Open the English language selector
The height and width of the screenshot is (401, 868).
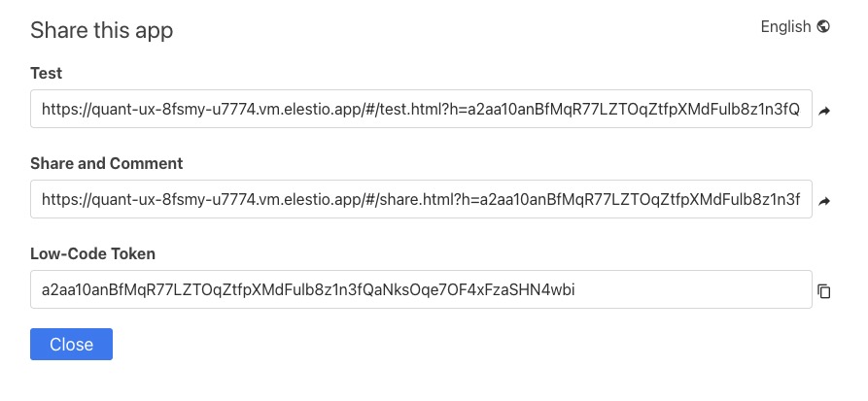[x=785, y=27]
